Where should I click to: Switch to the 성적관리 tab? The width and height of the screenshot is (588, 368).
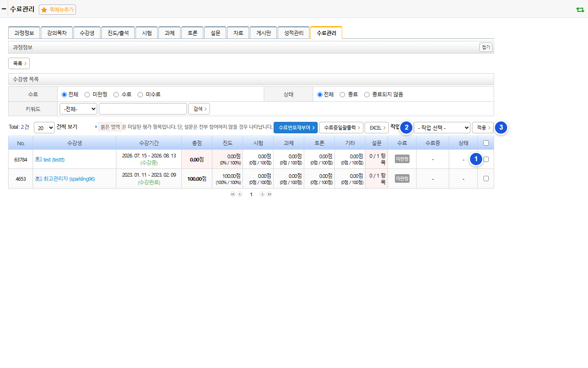point(294,33)
